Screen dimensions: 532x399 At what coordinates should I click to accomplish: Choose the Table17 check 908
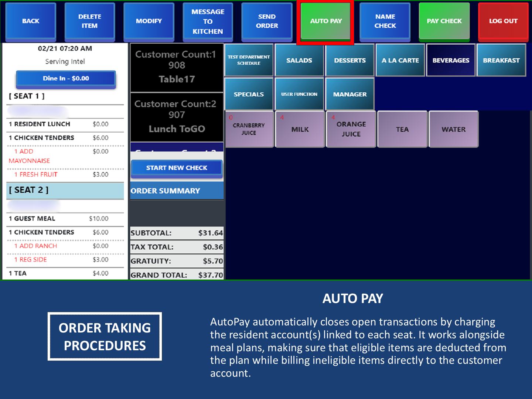coord(177,67)
